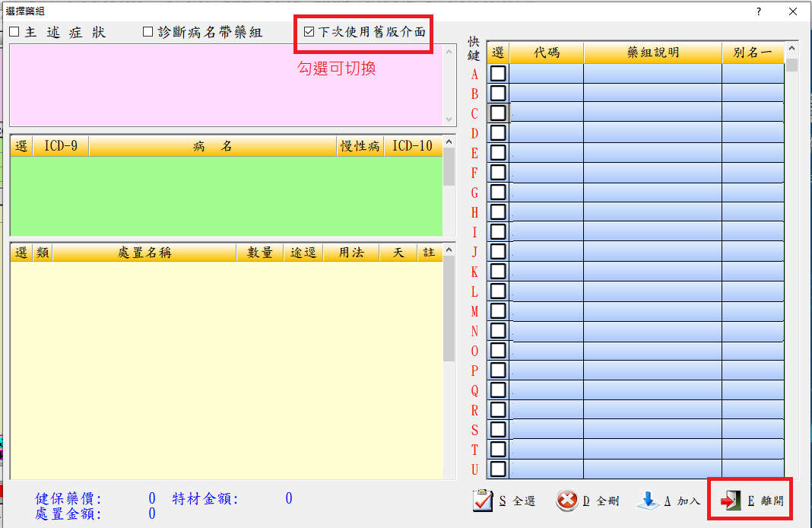812x528 pixels.
Task: Uncheck 下次使用舊版介面 checkbox
Action: [x=309, y=33]
